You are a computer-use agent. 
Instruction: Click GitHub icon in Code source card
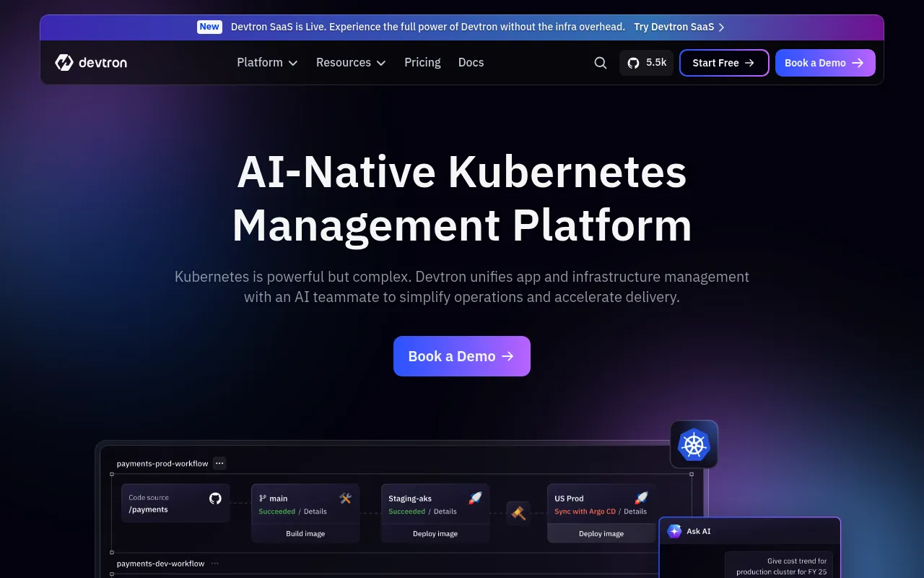[215, 499]
